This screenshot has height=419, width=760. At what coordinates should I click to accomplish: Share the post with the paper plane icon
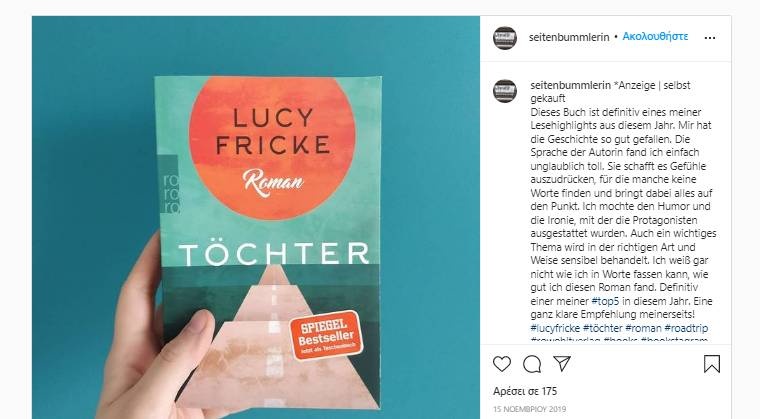point(562,363)
